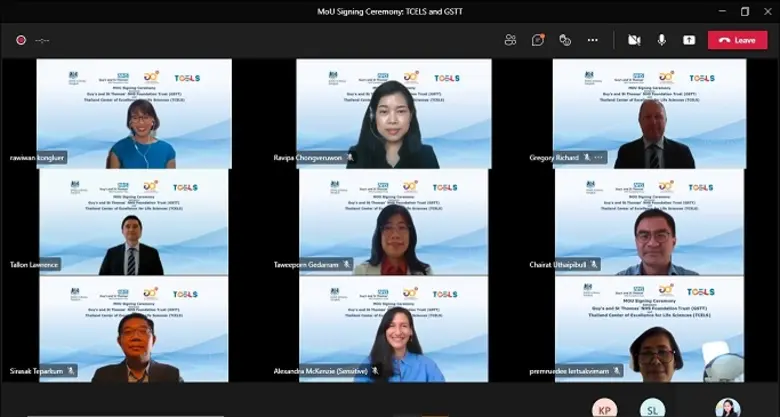Click the name label Taweeporn Gedanam

click(306, 265)
